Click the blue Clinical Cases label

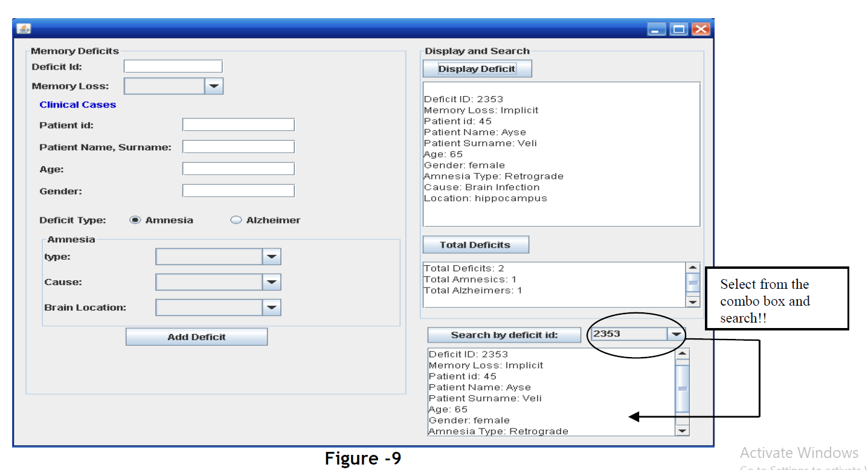tap(77, 104)
